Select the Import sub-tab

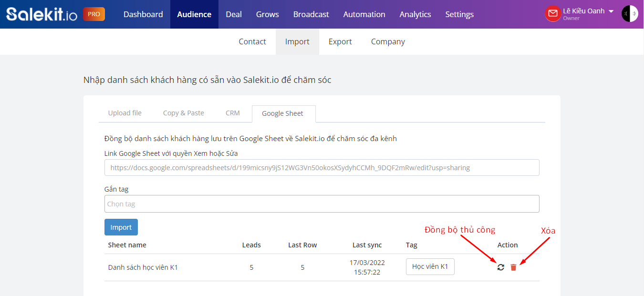point(297,41)
